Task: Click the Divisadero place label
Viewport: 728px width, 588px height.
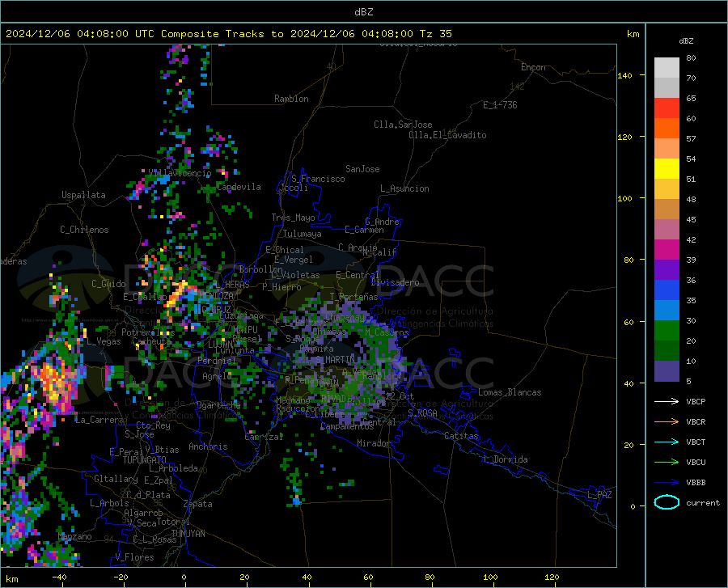Action: pos(395,282)
